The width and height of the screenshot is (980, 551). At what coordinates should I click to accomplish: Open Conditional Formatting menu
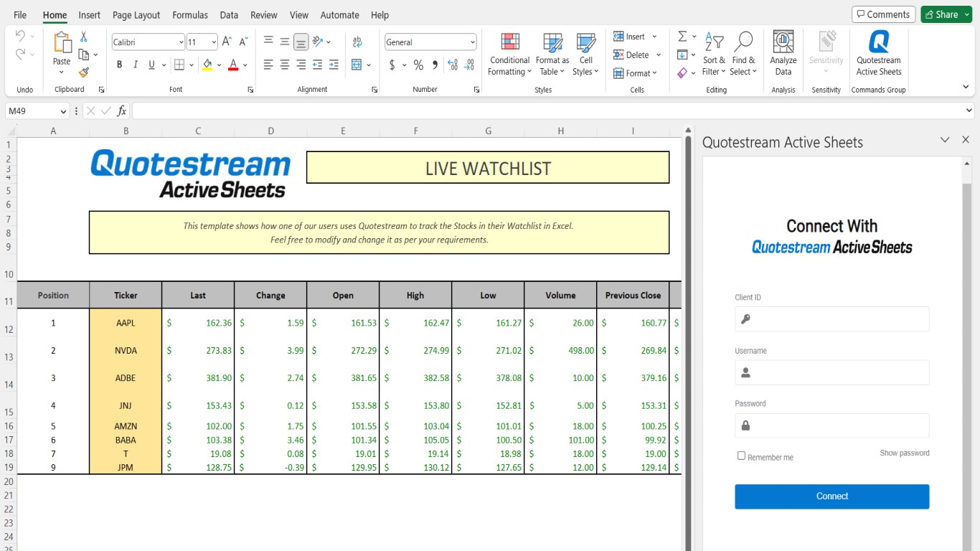coord(510,53)
